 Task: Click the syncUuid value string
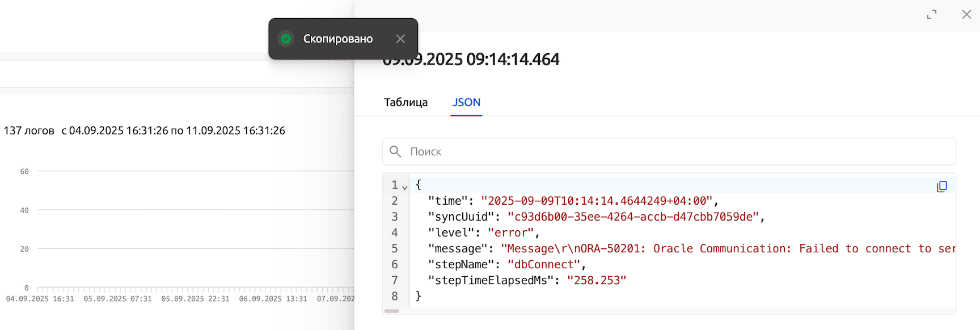coord(633,217)
